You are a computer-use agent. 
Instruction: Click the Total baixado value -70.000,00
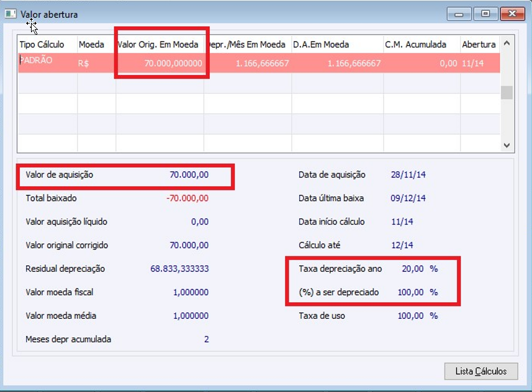point(187,198)
